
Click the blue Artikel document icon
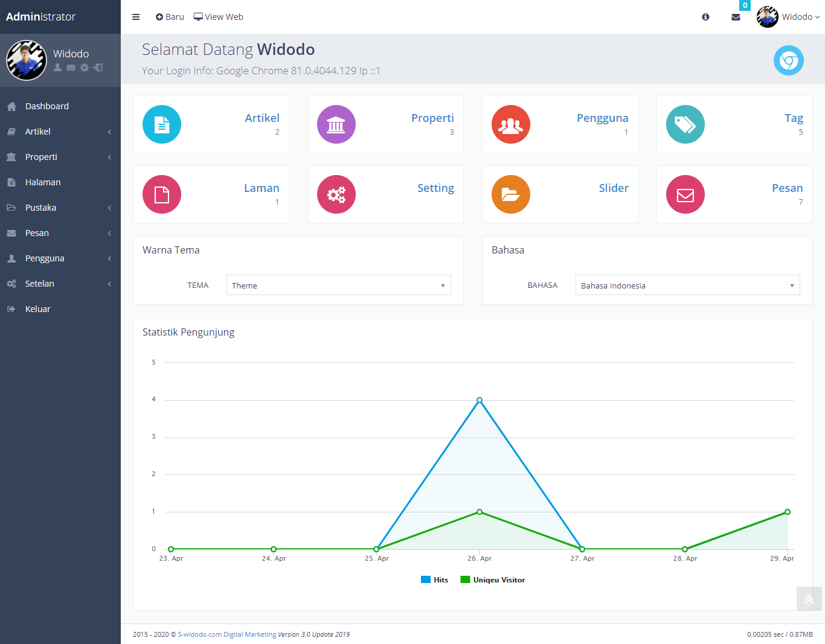[x=162, y=124]
